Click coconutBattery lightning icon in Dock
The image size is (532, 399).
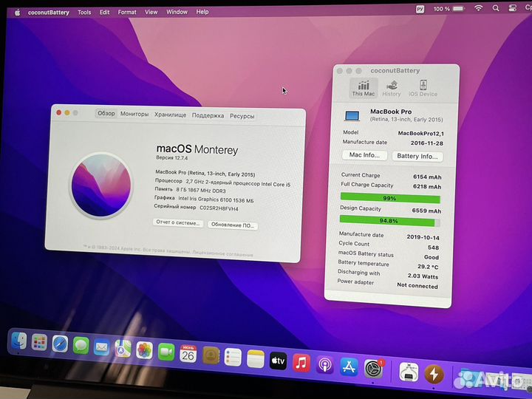point(434,374)
